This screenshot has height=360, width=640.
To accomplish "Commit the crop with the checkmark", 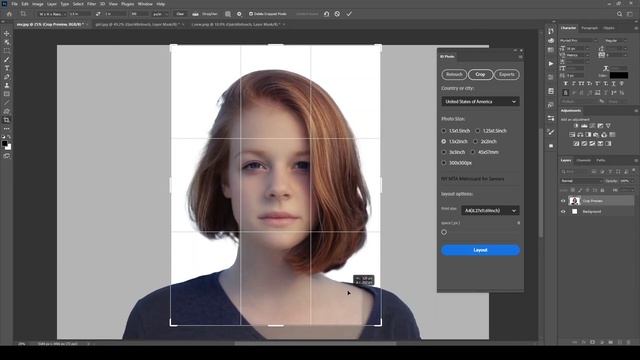I will 349,14.
